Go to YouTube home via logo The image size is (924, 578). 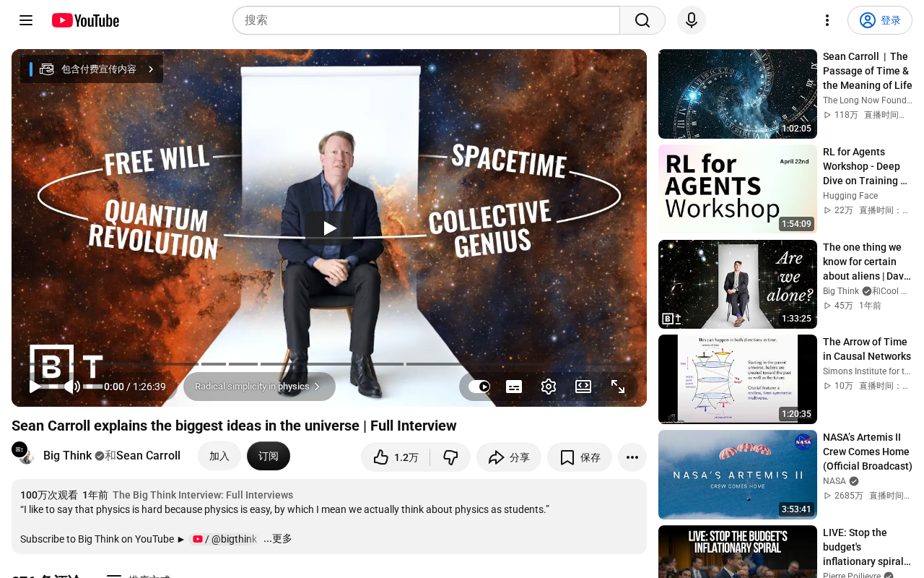(x=85, y=20)
